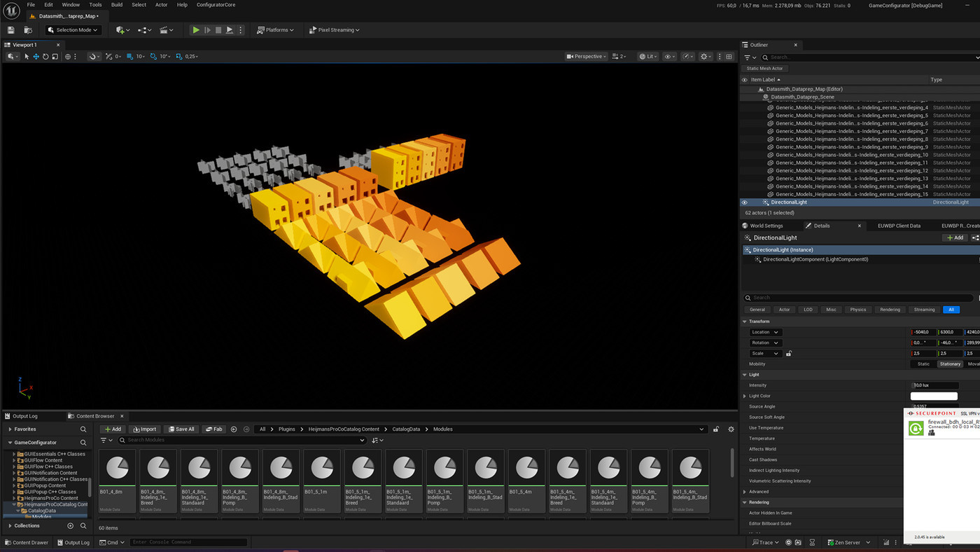Select the Rotate gizmo tool

pyautogui.click(x=45, y=57)
